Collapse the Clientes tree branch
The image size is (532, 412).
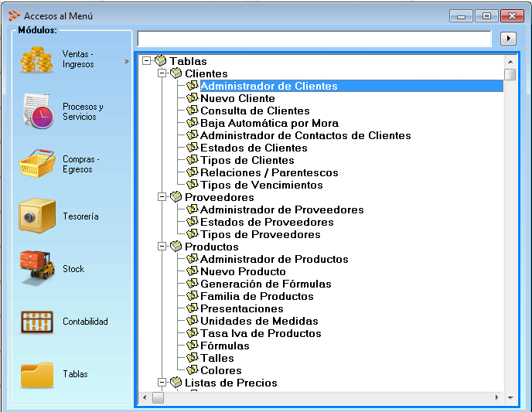(x=162, y=73)
